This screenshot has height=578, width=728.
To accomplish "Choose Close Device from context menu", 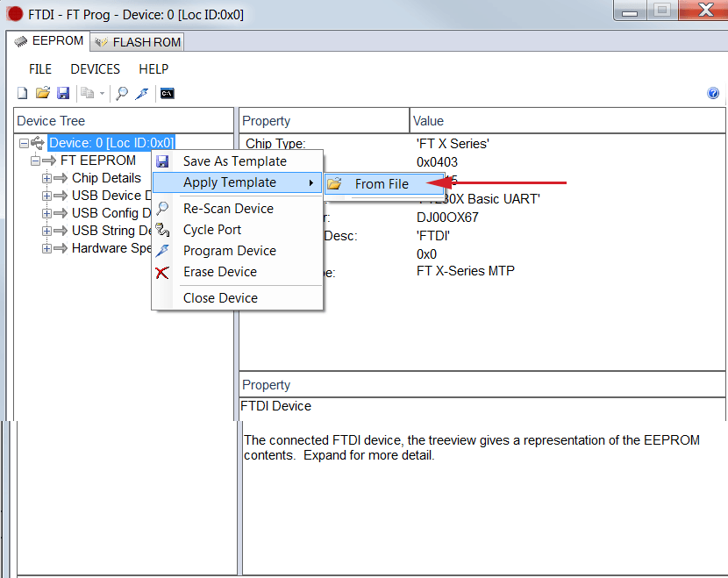I will tap(237, 298).
